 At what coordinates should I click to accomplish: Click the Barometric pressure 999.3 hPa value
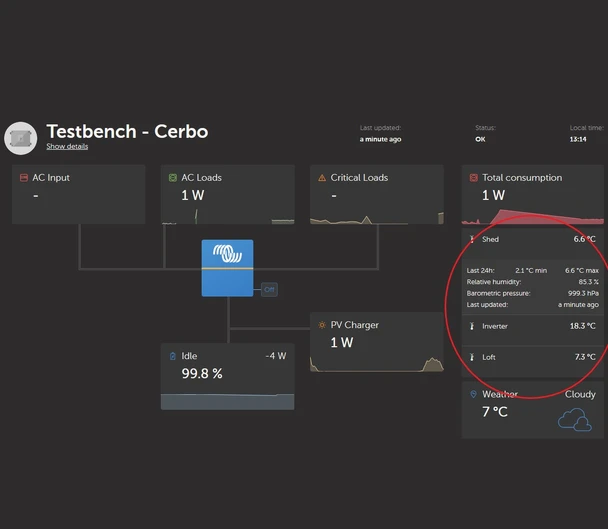coord(583,293)
